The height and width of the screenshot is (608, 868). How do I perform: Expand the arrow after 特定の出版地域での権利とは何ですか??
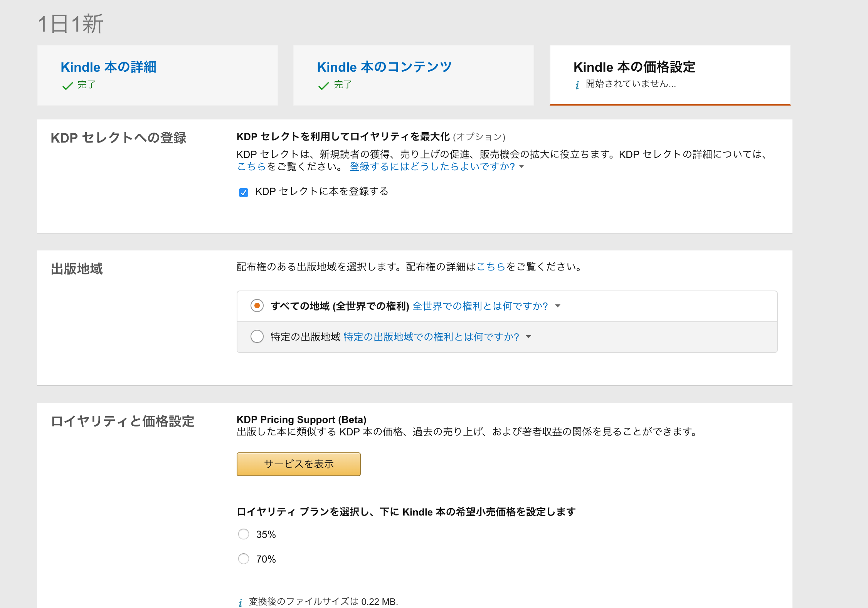[x=528, y=337]
